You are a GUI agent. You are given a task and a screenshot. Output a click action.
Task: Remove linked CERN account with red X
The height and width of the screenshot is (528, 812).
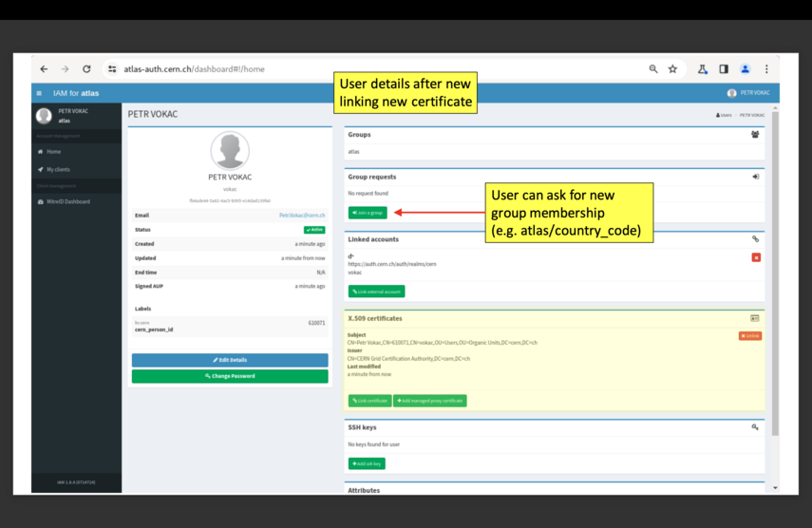(756, 257)
